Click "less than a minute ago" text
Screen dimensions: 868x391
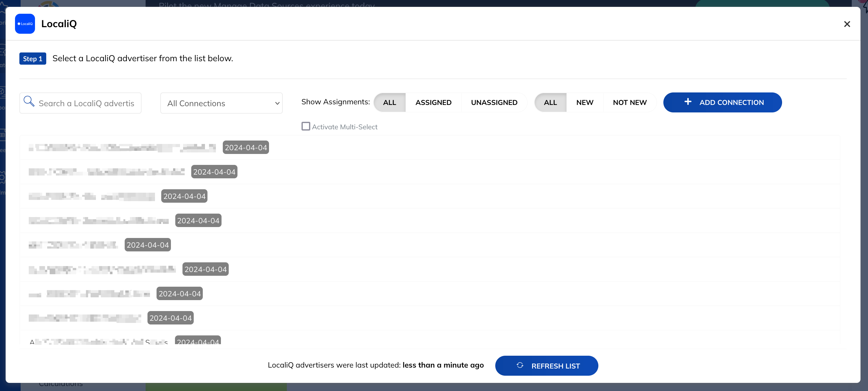pos(443,365)
